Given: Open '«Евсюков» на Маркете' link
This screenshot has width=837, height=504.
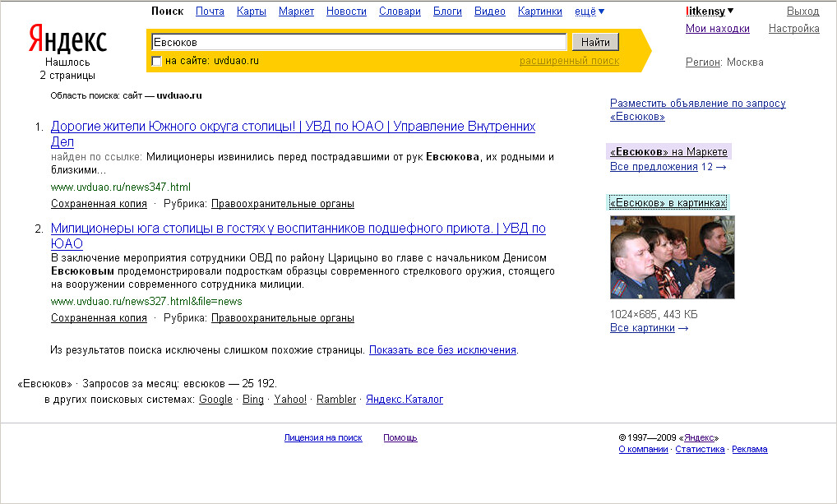Looking at the screenshot, I should 668,151.
